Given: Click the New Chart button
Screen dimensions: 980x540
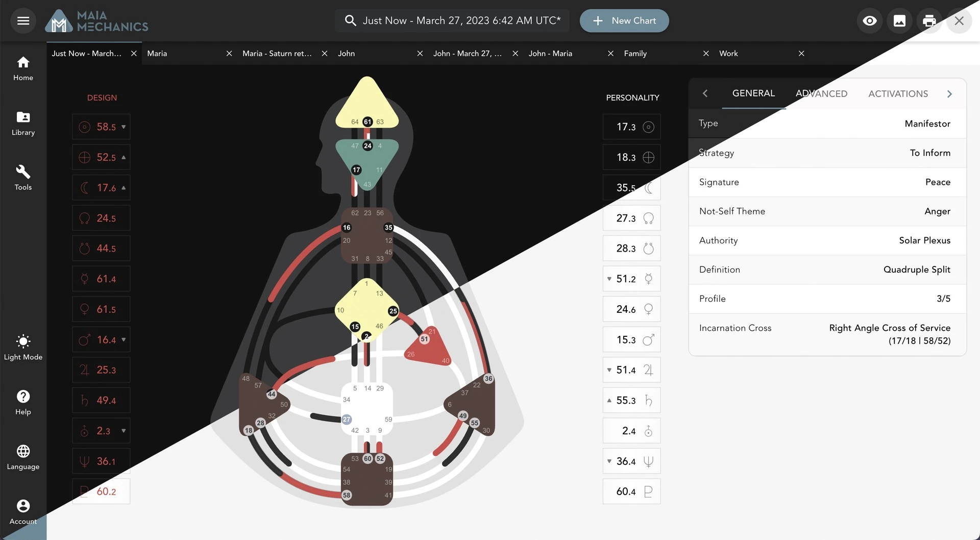Looking at the screenshot, I should pyautogui.click(x=624, y=21).
